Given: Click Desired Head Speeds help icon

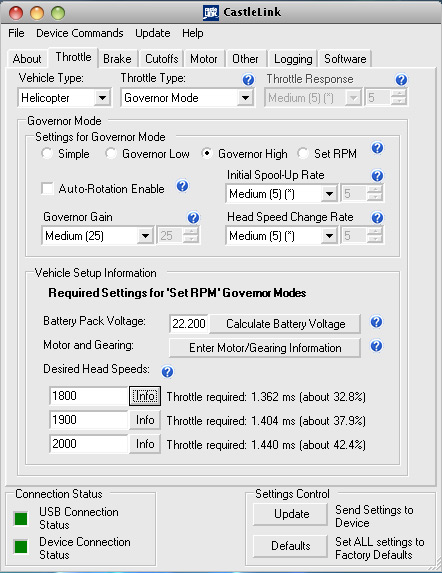Looking at the screenshot, I should point(167,372).
